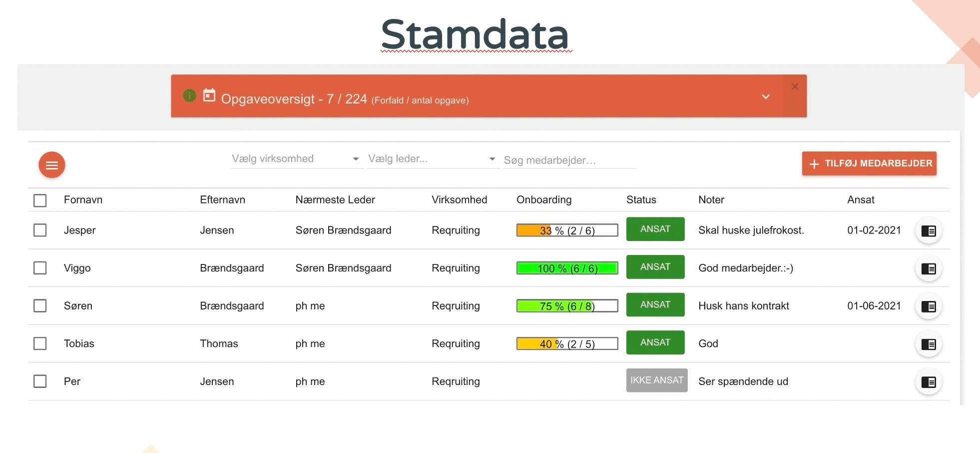The width and height of the screenshot is (980, 453).
Task: Open details icon for Søren Brændsgaard row
Action: 929,306
